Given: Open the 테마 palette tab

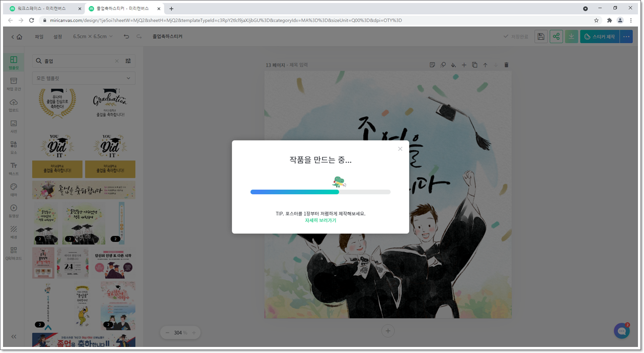Looking at the screenshot, I should click(14, 190).
